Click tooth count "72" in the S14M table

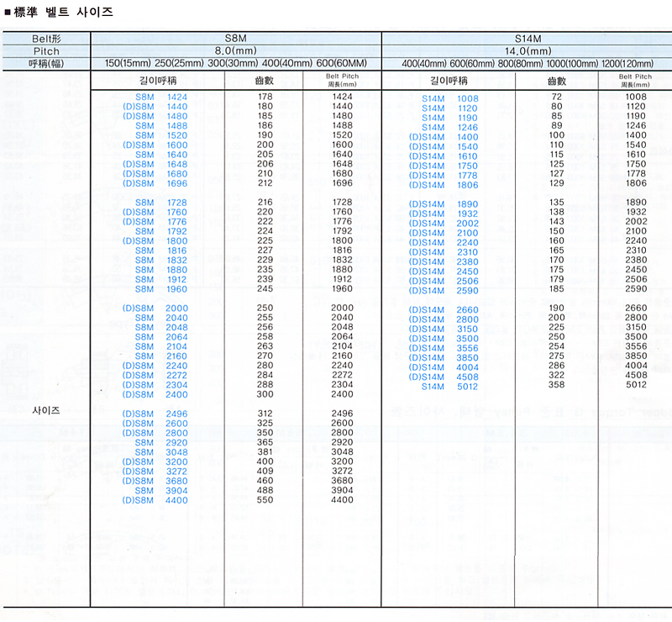(x=557, y=97)
